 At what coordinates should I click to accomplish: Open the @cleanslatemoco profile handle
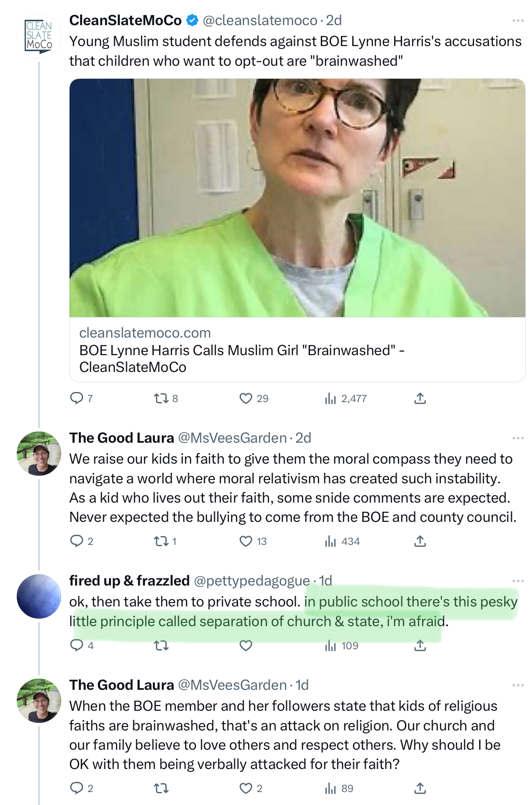260,21
